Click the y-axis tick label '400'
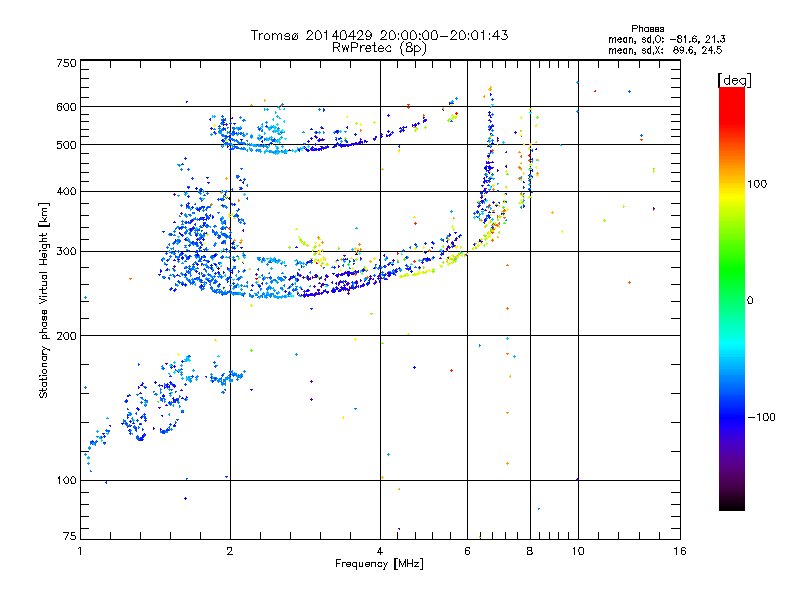 66,192
